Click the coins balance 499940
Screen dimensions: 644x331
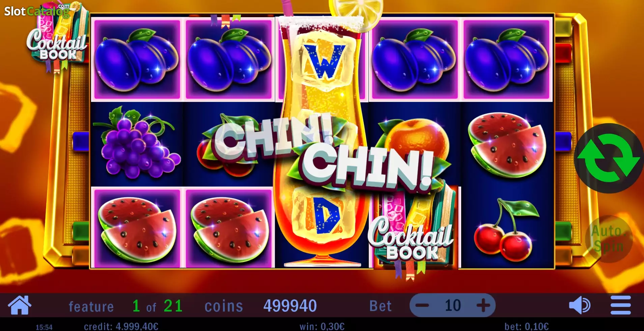tap(290, 306)
